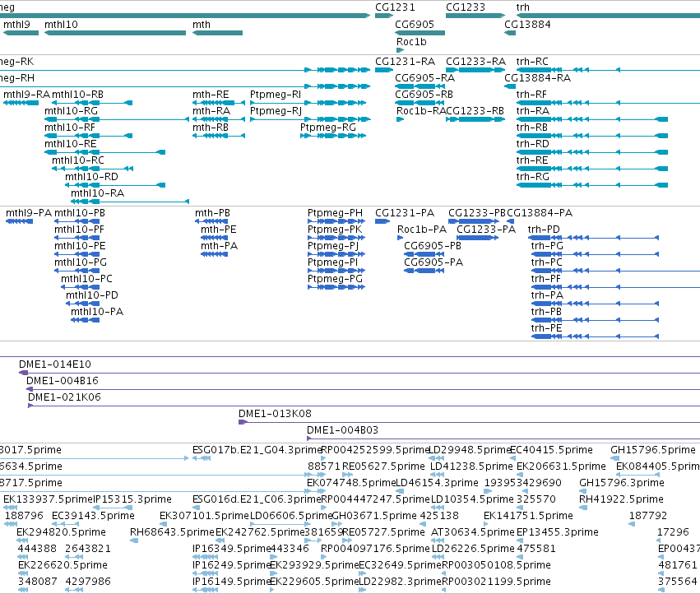Select protein Ptpmeg-PG

336,279
